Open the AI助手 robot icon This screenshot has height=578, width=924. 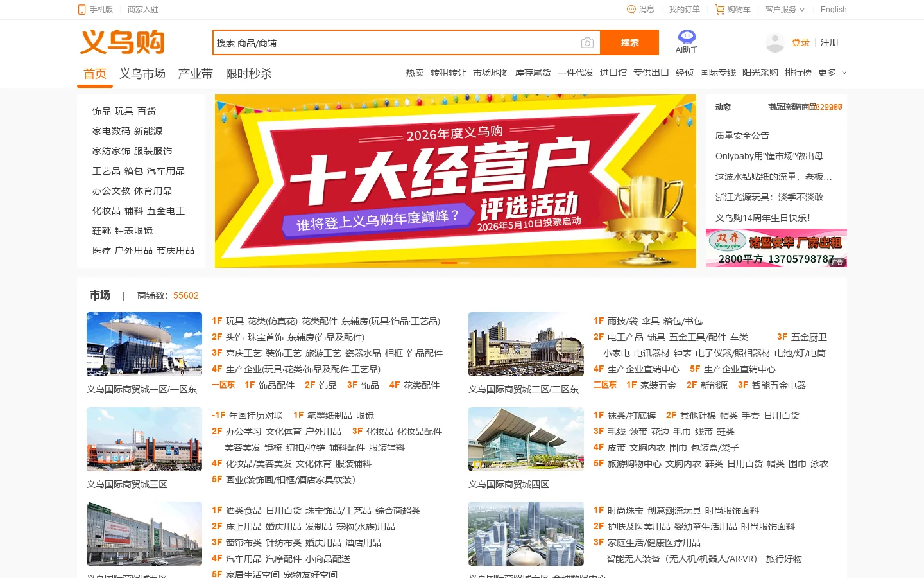687,36
